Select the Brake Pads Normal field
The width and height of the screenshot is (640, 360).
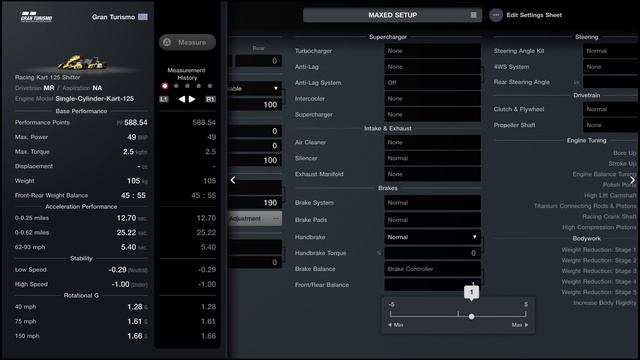pos(432,220)
